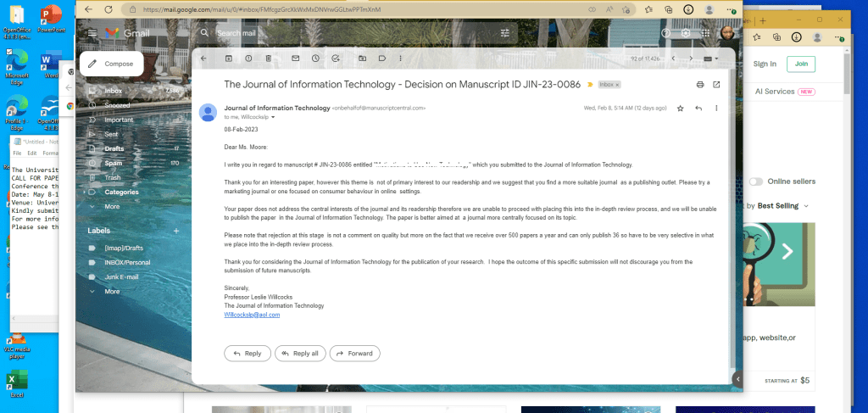Viewport: 868px width, 413px height.
Task: Click the Reply button below the message
Action: (248, 353)
